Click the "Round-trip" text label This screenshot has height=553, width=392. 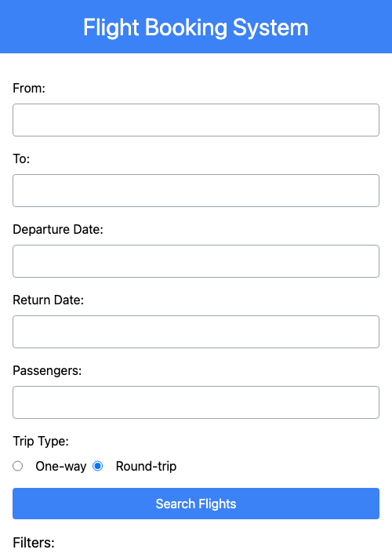tap(146, 466)
